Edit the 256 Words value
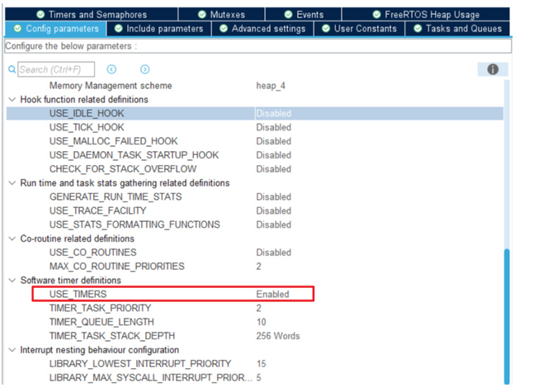This screenshot has width=534, height=392. tap(278, 336)
